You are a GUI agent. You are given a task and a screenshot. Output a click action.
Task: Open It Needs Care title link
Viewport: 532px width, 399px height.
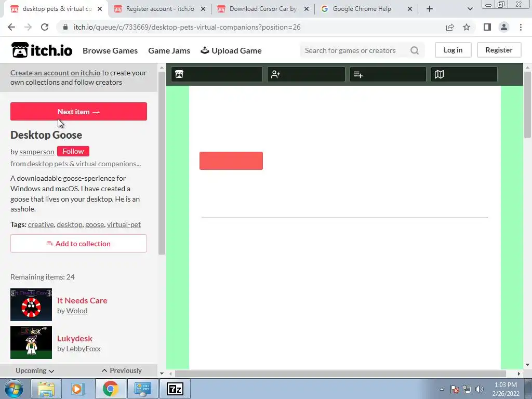82,300
